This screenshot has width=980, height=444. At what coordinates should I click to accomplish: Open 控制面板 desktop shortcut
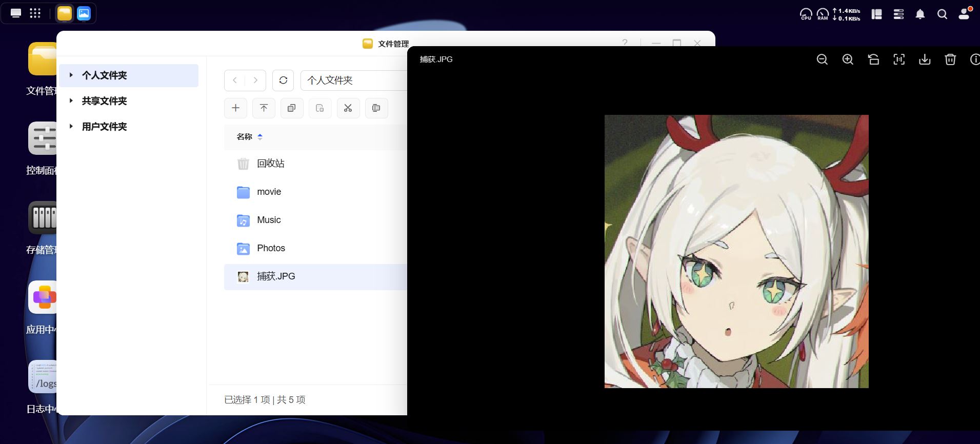click(41, 149)
